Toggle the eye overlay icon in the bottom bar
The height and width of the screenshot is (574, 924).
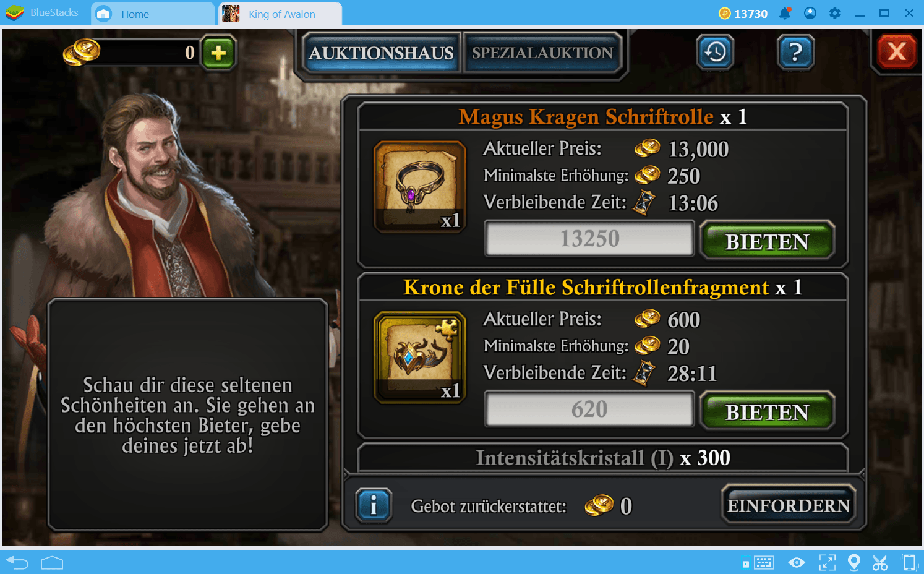797,563
